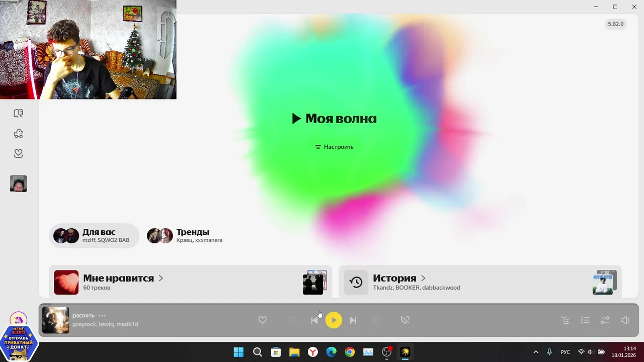The width and height of the screenshot is (644, 362).
Task: Open track title распять in player
Action: (x=84, y=316)
